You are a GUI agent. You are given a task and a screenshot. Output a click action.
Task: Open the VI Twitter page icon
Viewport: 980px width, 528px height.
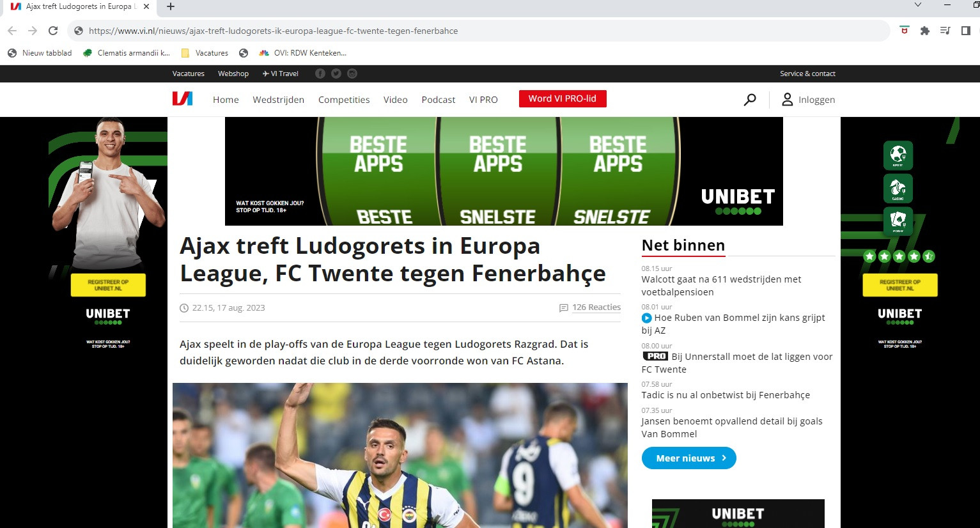coord(336,74)
